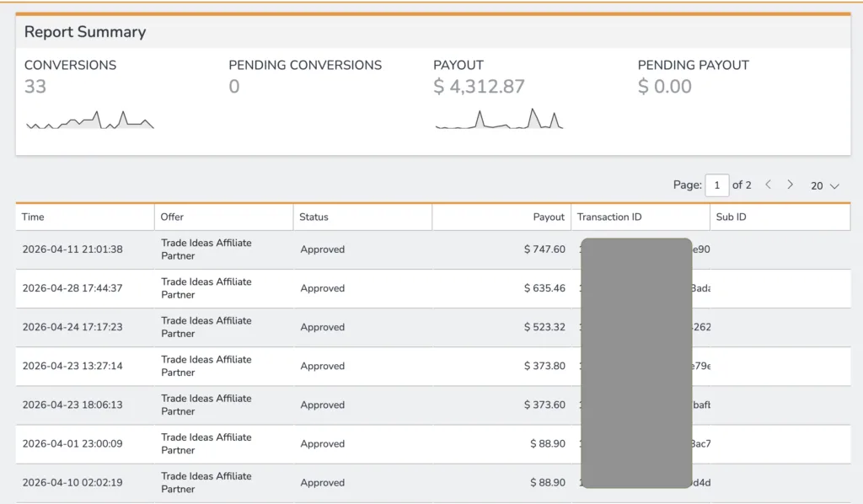Click the Approved status in the $ 373.60 row
This screenshot has height=504, width=863.
pos(323,405)
